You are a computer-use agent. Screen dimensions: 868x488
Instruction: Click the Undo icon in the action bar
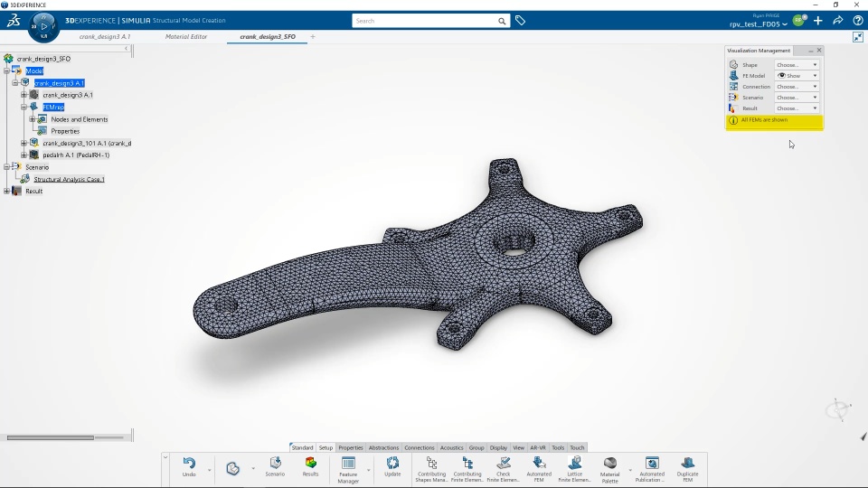tap(189, 464)
